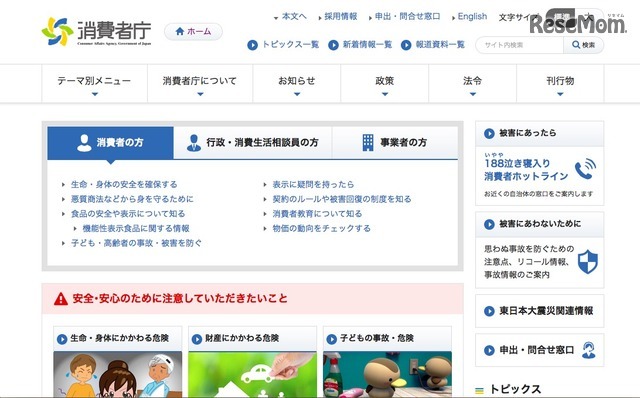Screen dimensions: 640x398
Task: Expand the 法令 menu
Action: 472,84
